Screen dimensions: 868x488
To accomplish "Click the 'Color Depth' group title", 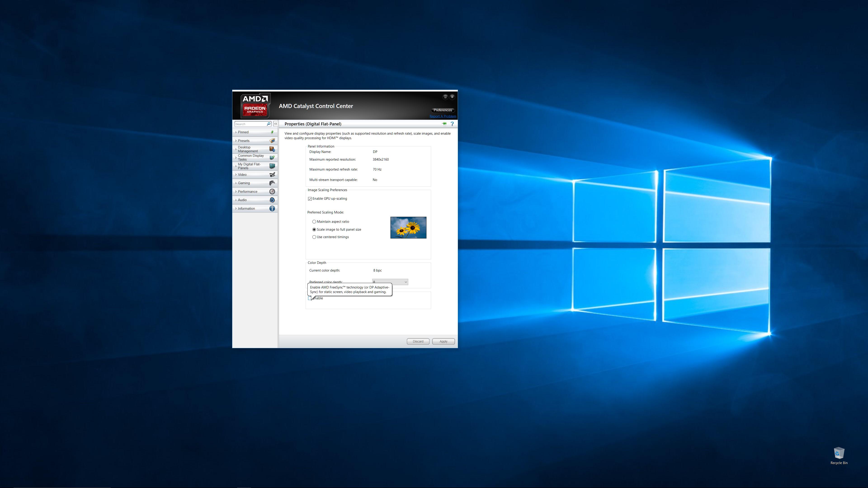I will [317, 263].
